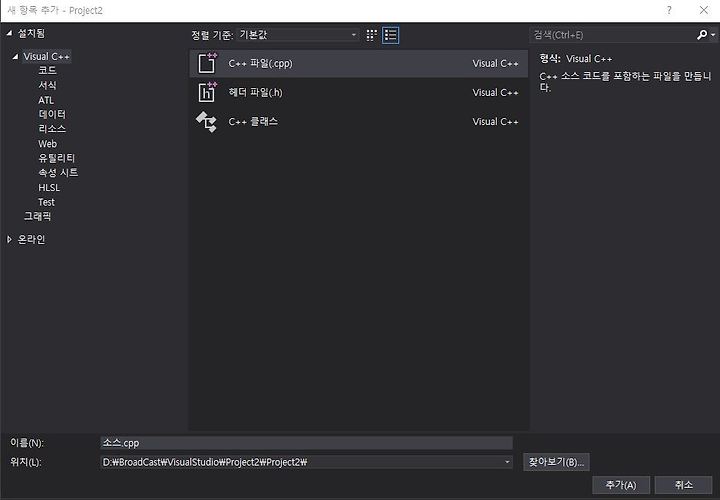The image size is (720, 500).
Task: Select the 속성 시트 category
Action: coord(58,173)
